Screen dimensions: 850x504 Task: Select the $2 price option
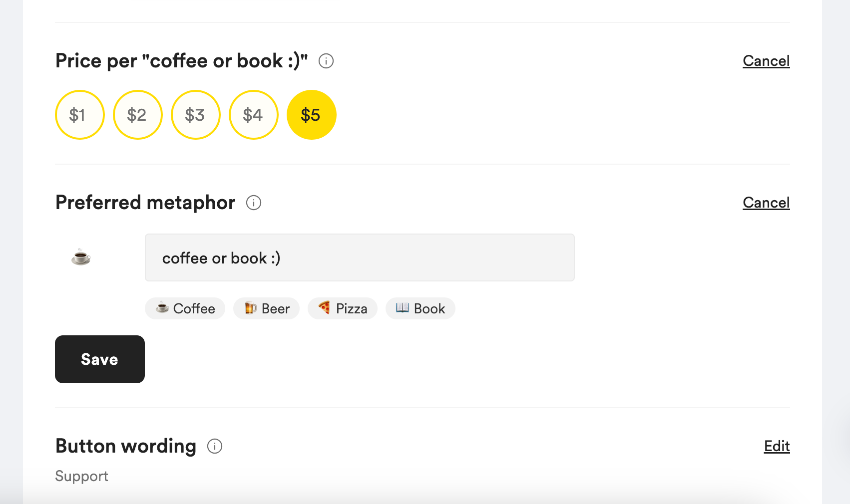(137, 114)
